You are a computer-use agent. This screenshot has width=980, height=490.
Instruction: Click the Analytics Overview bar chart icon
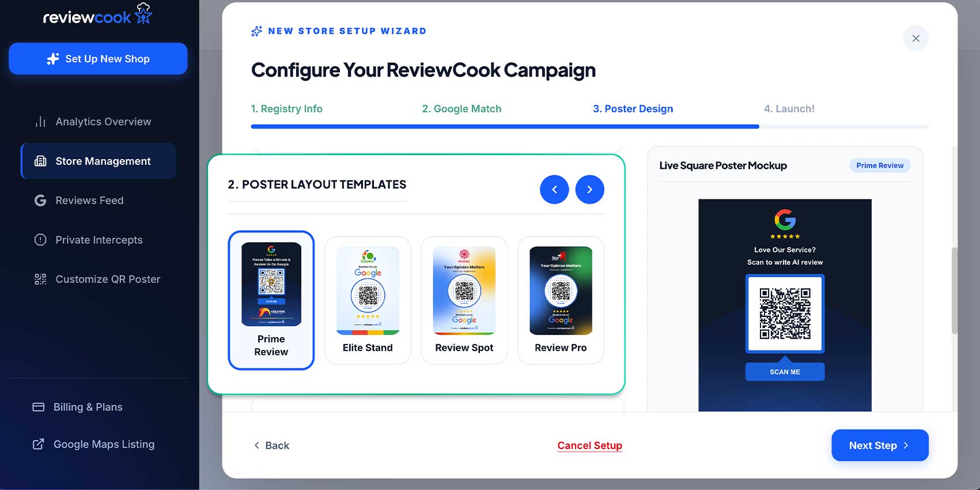[x=40, y=122]
